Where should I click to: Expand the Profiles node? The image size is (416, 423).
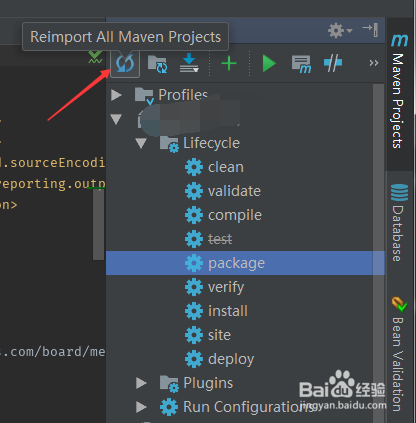click(116, 95)
